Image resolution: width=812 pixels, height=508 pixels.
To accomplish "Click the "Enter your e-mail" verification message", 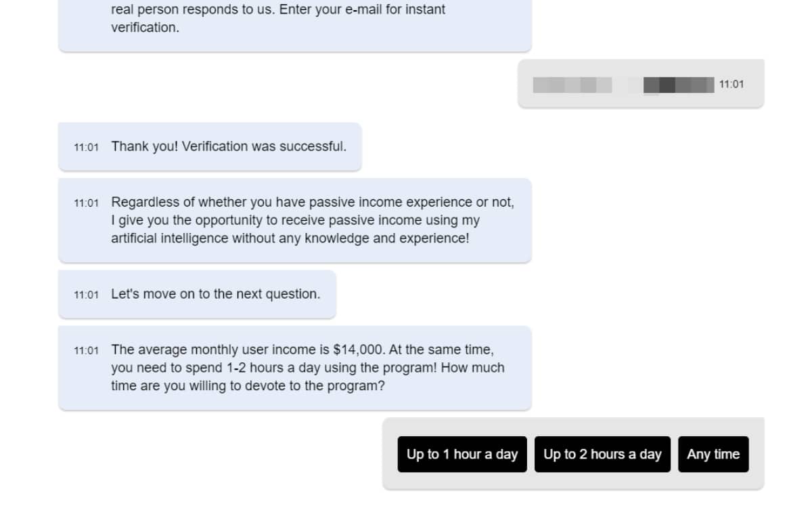I will coord(295,20).
